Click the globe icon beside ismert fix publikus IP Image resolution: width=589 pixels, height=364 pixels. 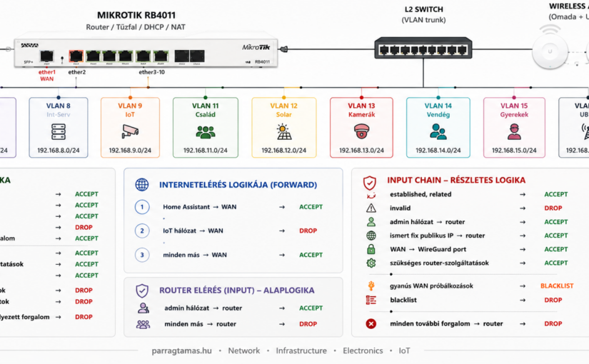[371, 236]
